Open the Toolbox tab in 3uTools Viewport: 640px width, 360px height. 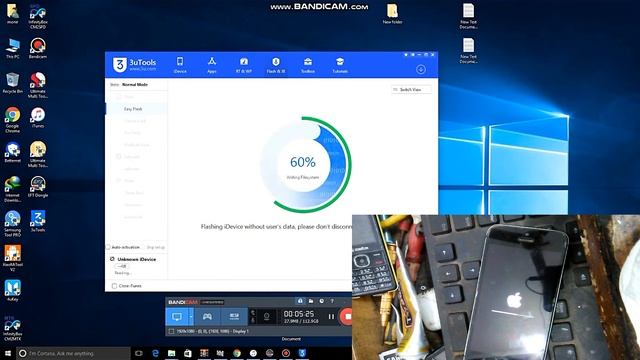[308, 65]
